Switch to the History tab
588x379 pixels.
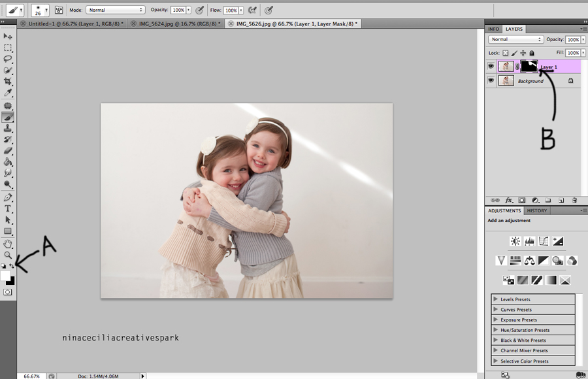tap(536, 211)
